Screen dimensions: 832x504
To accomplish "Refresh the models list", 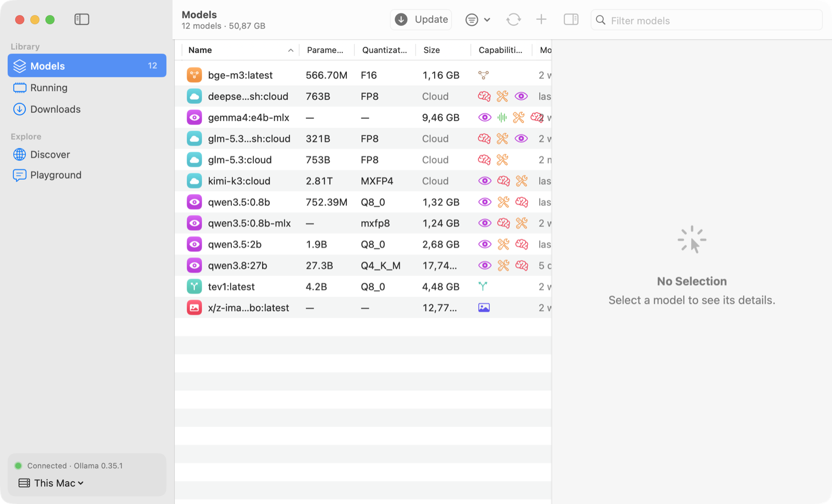I will (x=513, y=20).
